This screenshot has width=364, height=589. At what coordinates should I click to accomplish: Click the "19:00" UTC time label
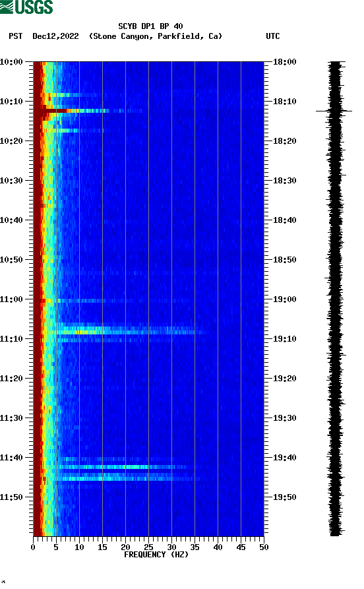tap(285, 299)
